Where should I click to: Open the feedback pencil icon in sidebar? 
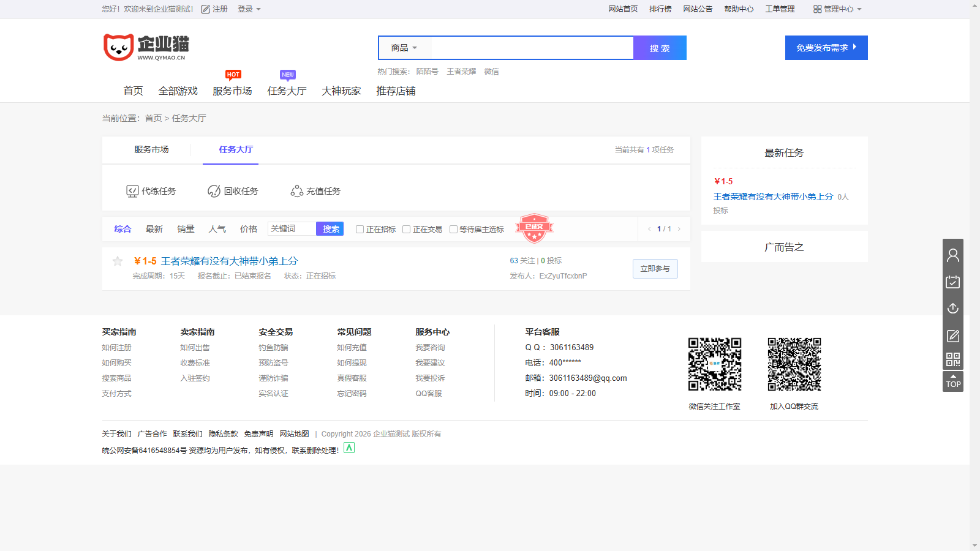click(952, 335)
